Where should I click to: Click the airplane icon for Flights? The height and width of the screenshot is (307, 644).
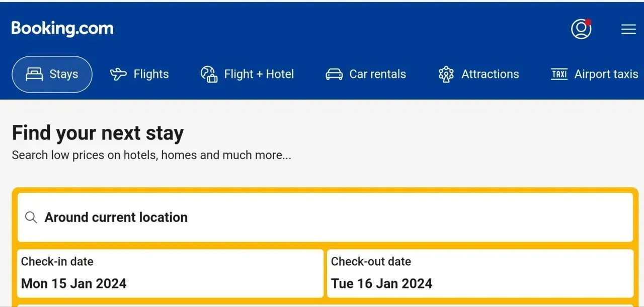pyautogui.click(x=118, y=74)
